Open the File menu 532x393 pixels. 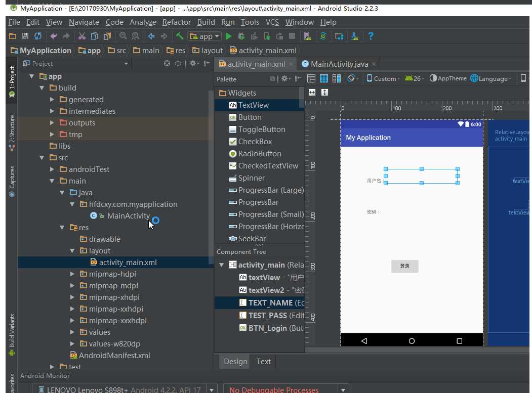point(14,22)
